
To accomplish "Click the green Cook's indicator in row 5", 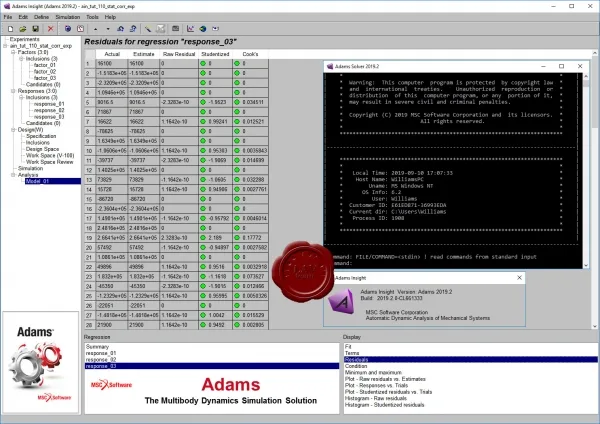I will point(237,102).
